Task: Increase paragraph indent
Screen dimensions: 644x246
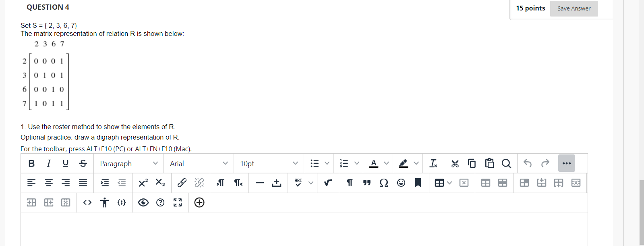Action: tap(105, 183)
